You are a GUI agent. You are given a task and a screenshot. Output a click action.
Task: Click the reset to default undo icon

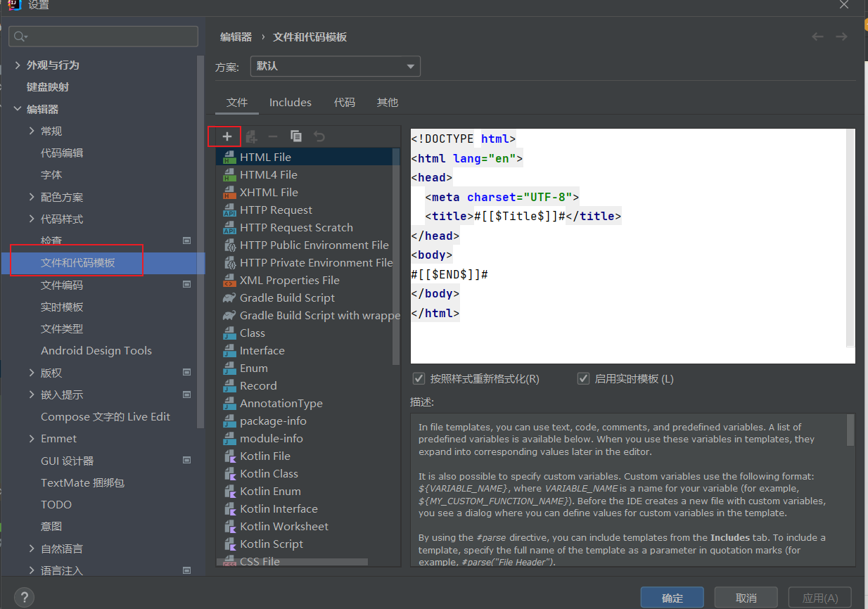pos(319,136)
